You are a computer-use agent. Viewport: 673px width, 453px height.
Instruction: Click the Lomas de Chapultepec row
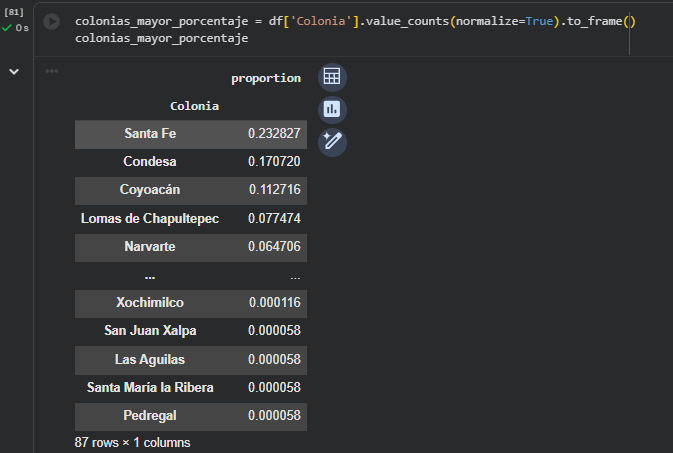click(150, 218)
